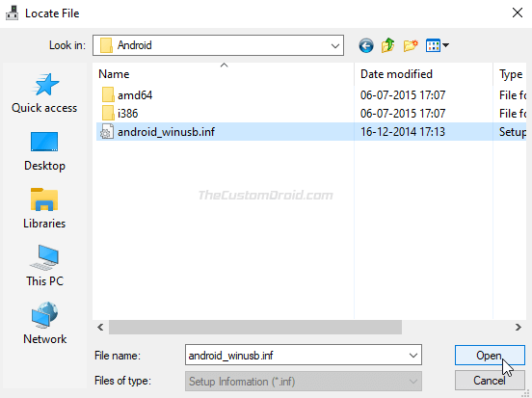This screenshot has width=532, height=398.
Task: Select Desktop in the places bar
Action: point(44,151)
